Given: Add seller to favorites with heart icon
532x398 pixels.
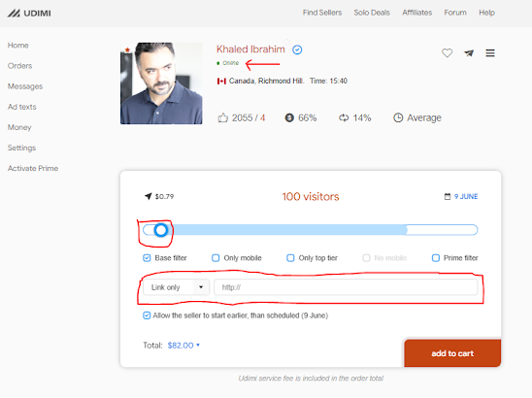Looking at the screenshot, I should 447,53.
